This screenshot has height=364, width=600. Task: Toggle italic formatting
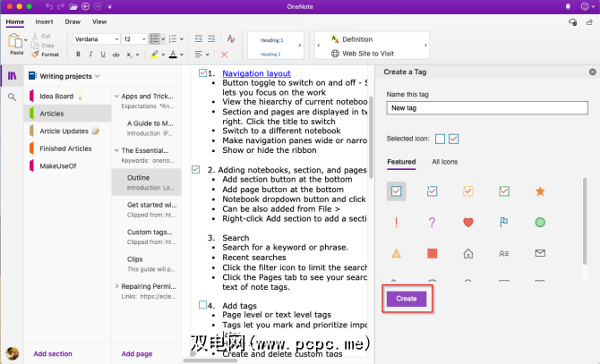click(90, 55)
